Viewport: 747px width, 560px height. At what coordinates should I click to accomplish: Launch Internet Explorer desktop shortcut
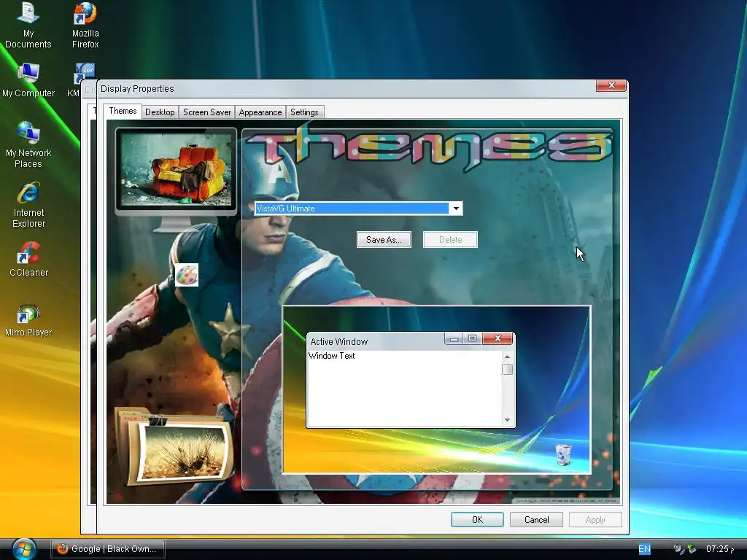click(28, 204)
